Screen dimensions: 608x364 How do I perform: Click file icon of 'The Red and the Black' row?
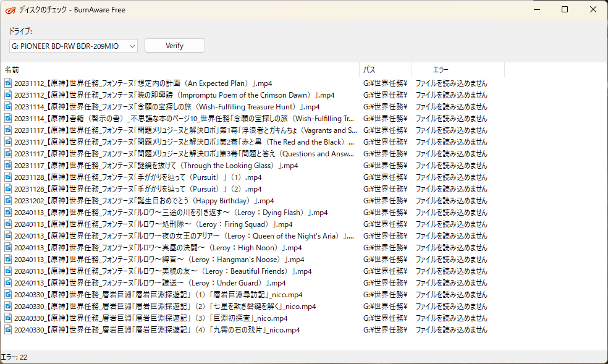[x=8, y=142]
